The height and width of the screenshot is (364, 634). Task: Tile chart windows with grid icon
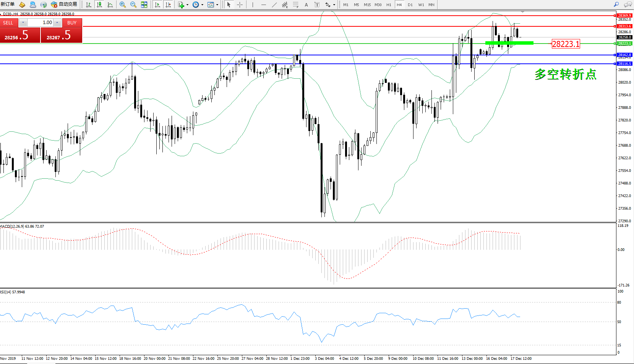coord(144,5)
